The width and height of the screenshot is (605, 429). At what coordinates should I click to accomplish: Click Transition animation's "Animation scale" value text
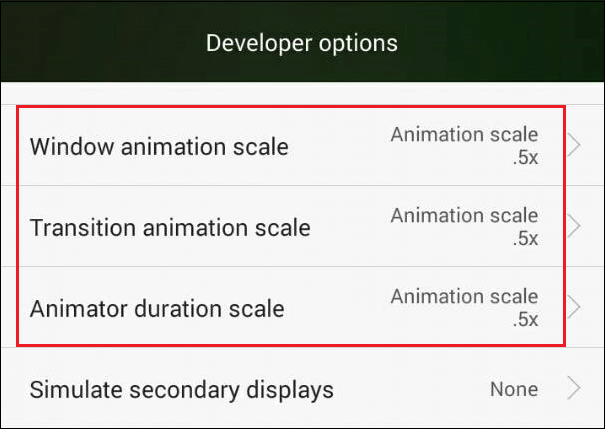coord(464,215)
